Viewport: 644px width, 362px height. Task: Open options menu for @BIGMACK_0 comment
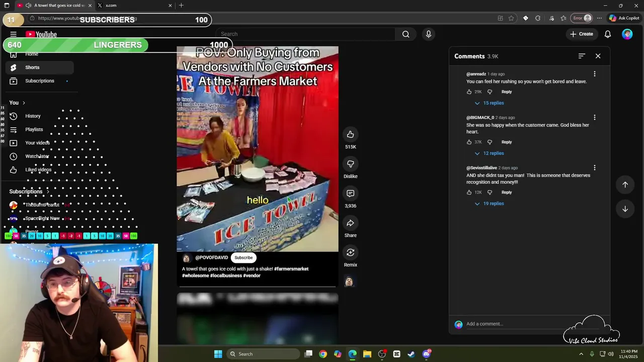click(x=594, y=118)
